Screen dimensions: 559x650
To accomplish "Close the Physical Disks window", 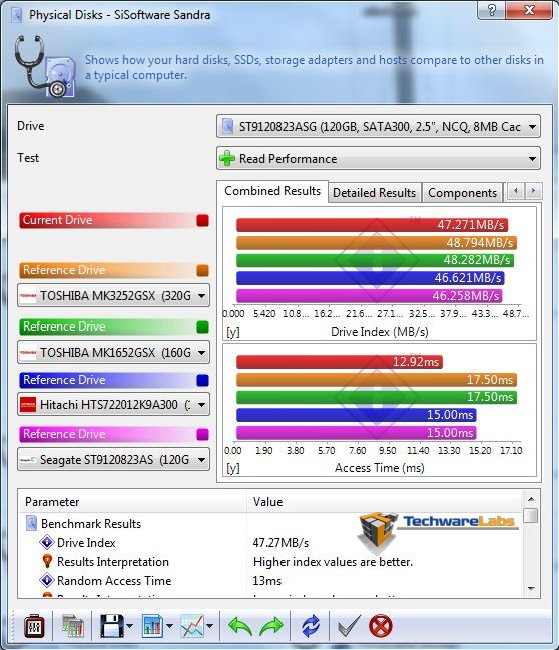I will point(529,10).
